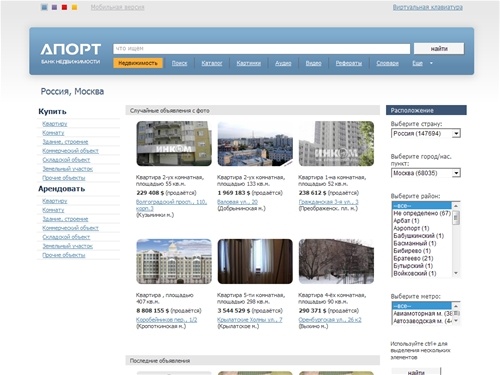Screen dimensions: 500x375
Task: Select district Братеево (21)
Action: [422, 258]
